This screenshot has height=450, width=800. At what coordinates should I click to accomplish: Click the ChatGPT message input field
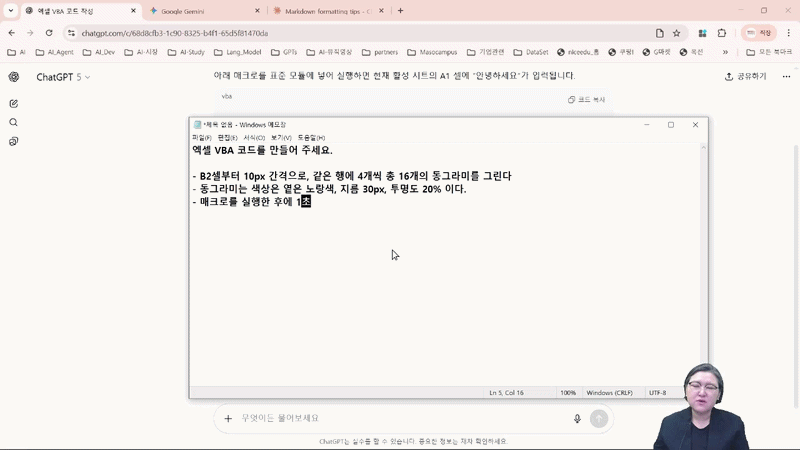pos(400,418)
